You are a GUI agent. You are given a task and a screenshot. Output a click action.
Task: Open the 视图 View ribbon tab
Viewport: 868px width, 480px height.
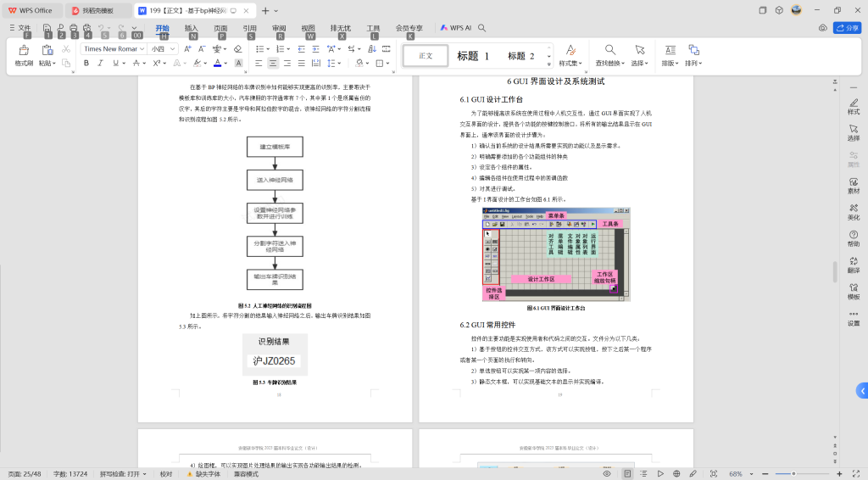pyautogui.click(x=308, y=28)
